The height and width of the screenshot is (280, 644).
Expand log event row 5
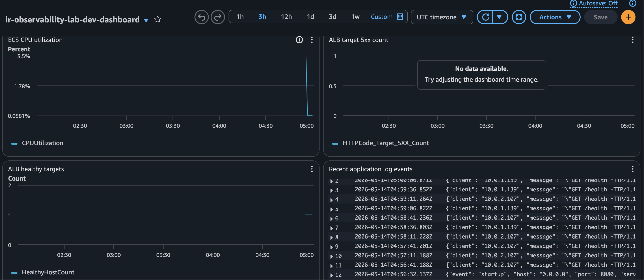pos(331,209)
